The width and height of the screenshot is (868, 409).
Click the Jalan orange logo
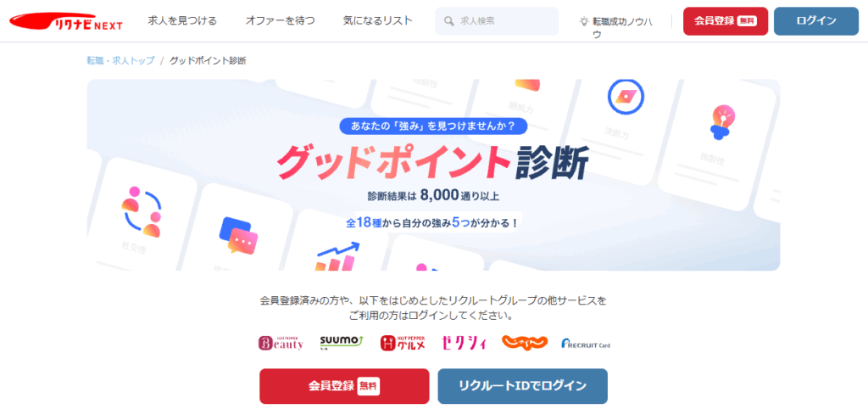pyautogui.click(x=525, y=343)
